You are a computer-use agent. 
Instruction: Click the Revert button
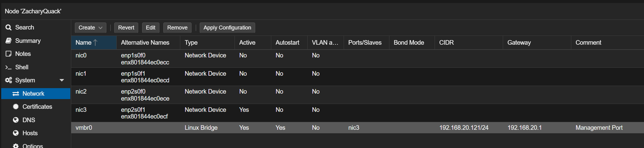tap(126, 28)
